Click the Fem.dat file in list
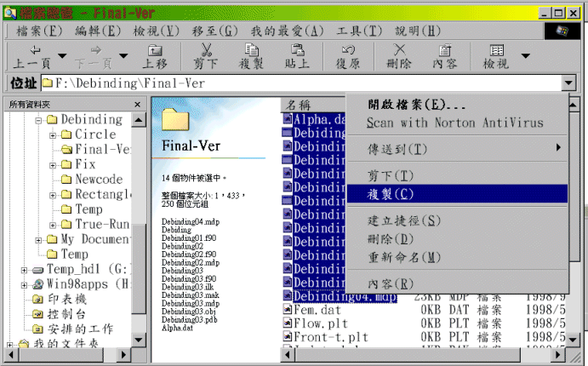The height and width of the screenshot is (366, 588). point(317,312)
